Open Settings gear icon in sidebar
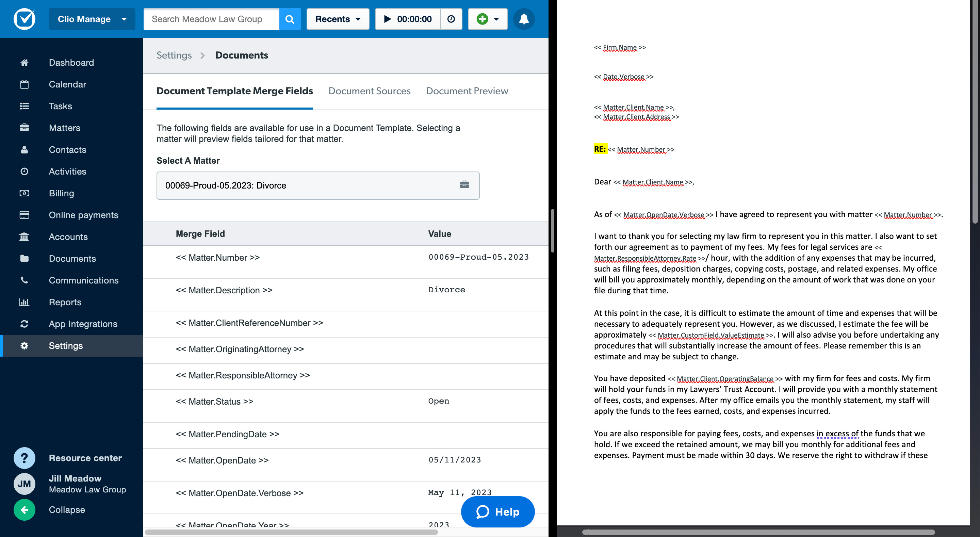Viewport: 980px width, 537px height. [24, 345]
